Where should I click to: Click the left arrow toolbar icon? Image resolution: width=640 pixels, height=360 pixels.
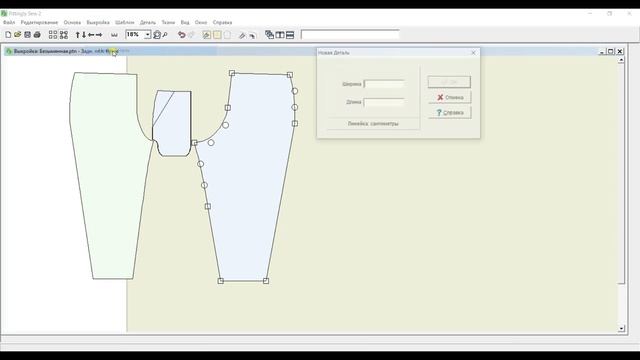[x=91, y=35]
